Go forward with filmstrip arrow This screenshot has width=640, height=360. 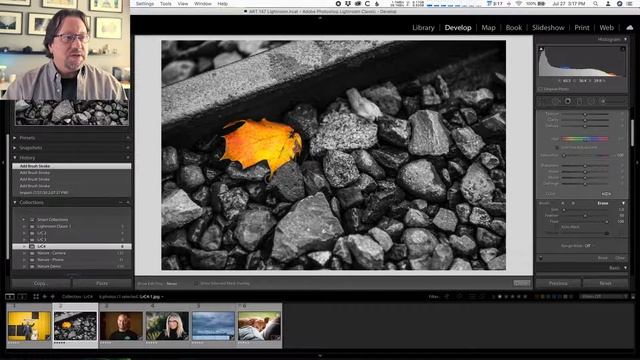53,297
